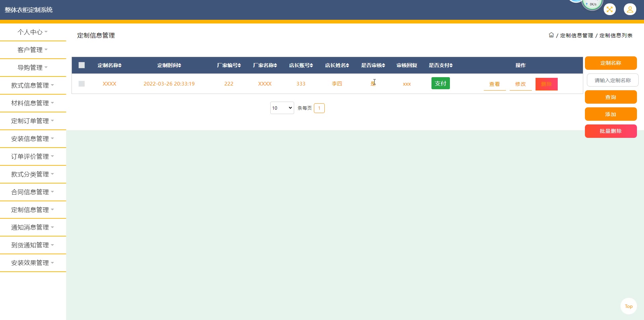Click 定制信息管理 breadcrumb link
Screen dimensions: 644x320
(577, 35)
